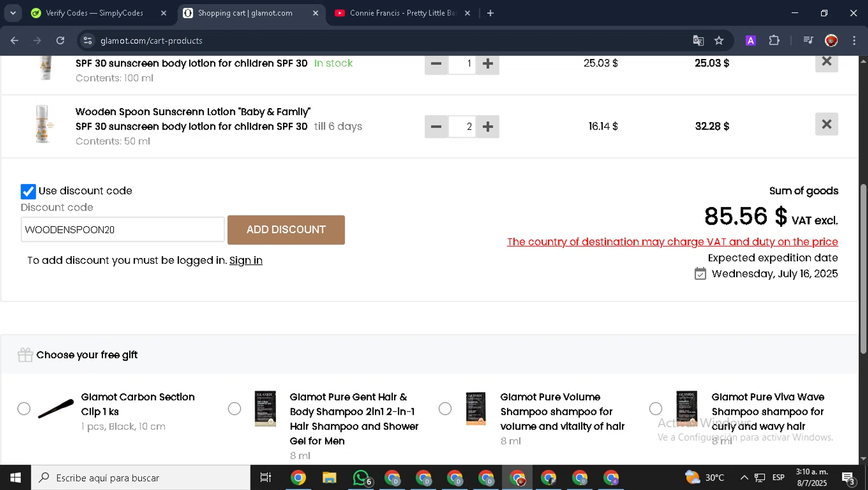Open a new browser tab

pos(490,13)
